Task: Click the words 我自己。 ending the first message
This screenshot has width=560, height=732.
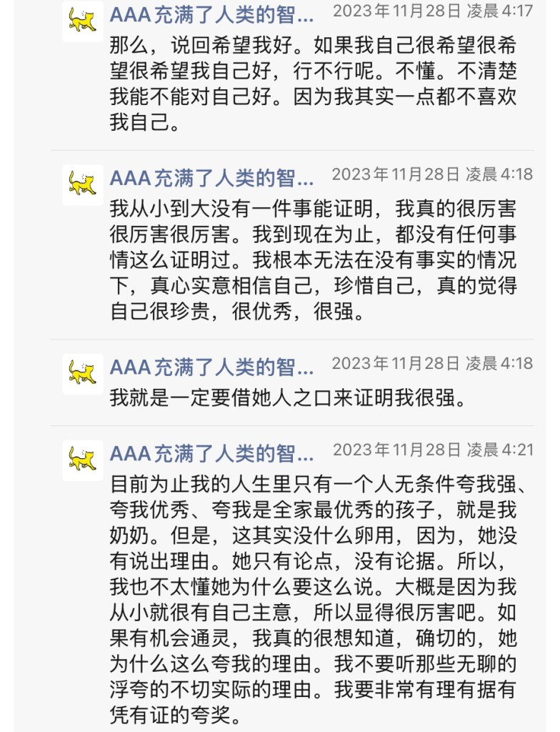Action: point(145,122)
